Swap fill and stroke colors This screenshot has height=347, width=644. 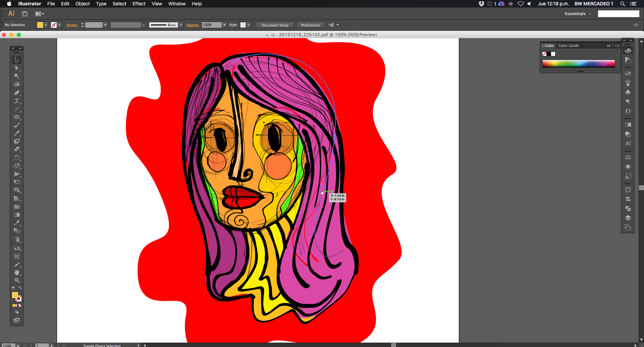coord(20,288)
